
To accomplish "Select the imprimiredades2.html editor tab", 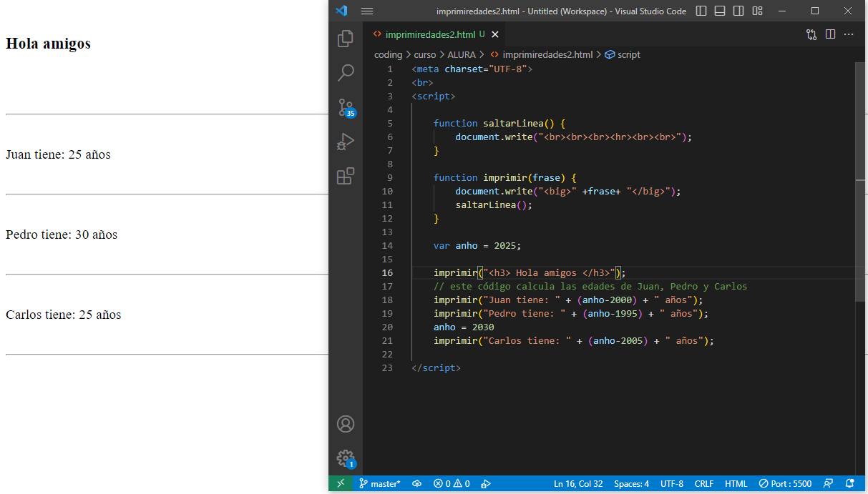I will pos(429,34).
